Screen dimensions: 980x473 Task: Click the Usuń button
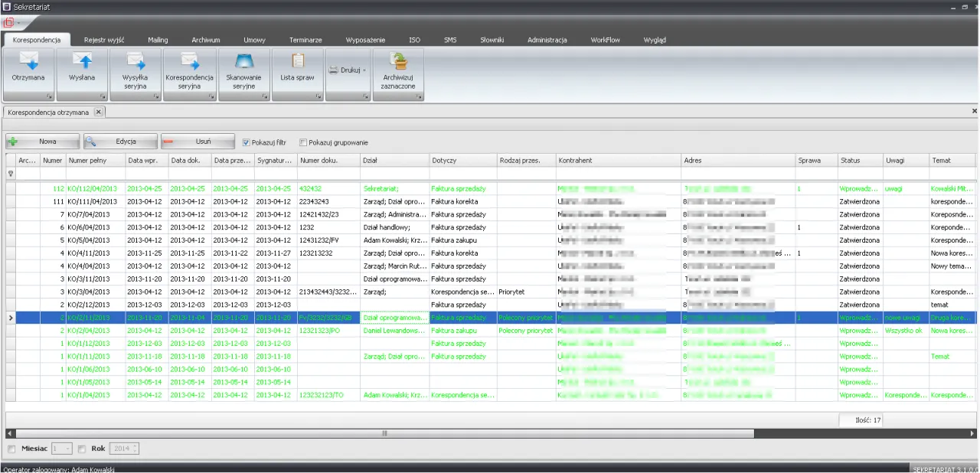197,142
